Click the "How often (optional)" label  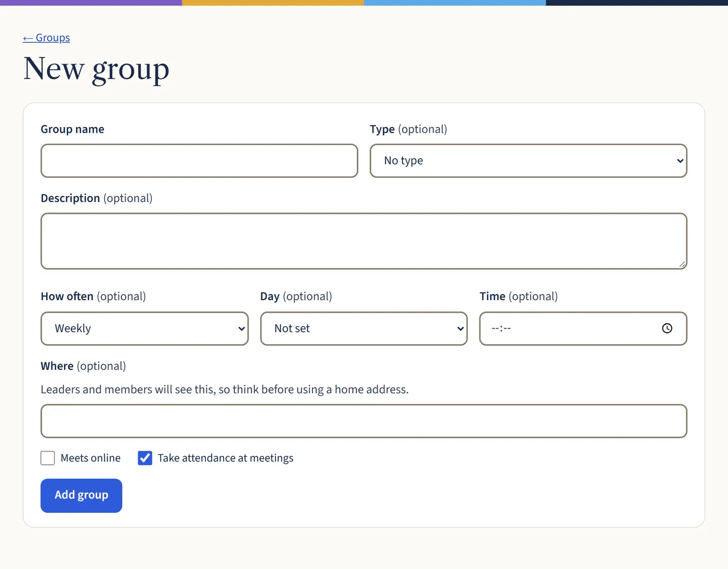coord(94,296)
